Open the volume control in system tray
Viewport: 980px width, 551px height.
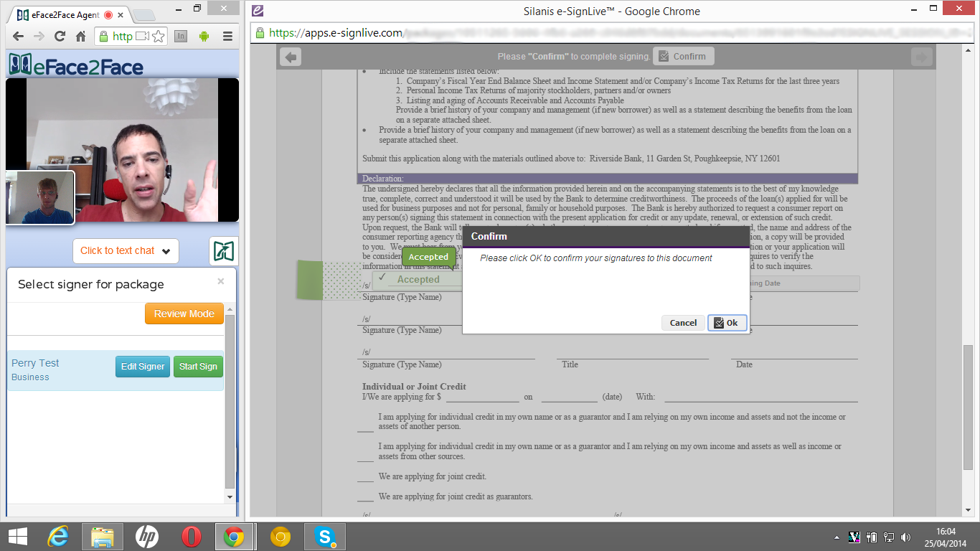click(x=905, y=537)
